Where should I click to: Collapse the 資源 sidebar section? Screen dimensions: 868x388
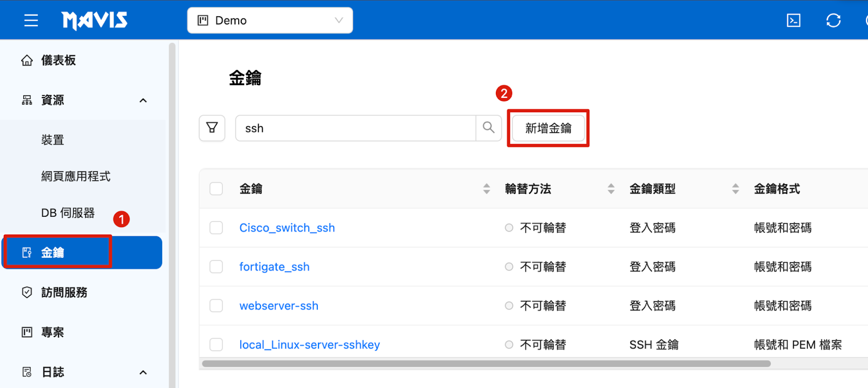pyautogui.click(x=143, y=100)
